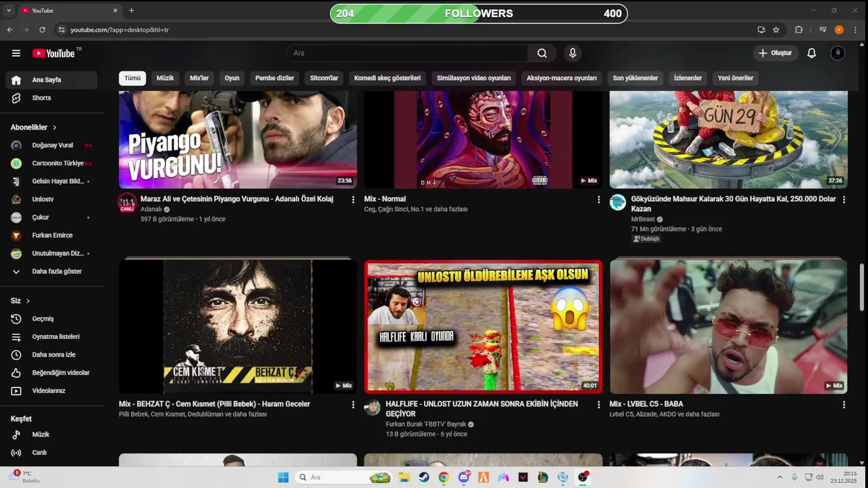
Task: Click the page vertical scrollbar thumb
Action: pyautogui.click(x=863, y=286)
